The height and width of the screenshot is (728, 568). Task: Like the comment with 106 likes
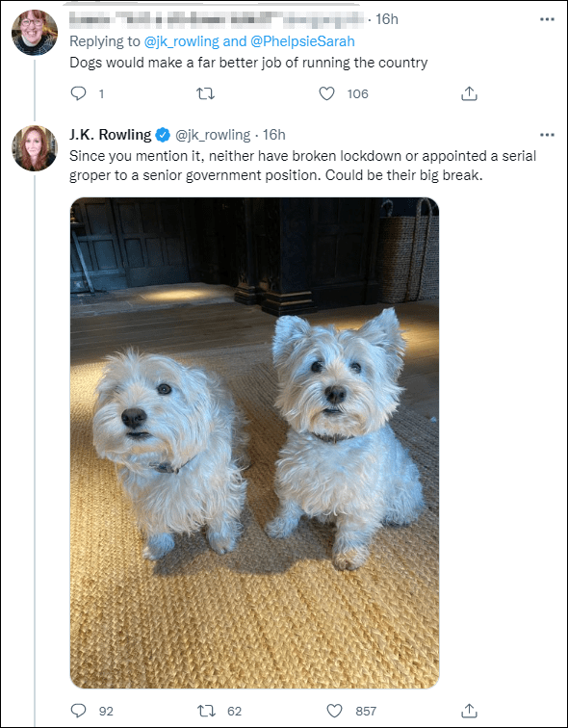327,93
